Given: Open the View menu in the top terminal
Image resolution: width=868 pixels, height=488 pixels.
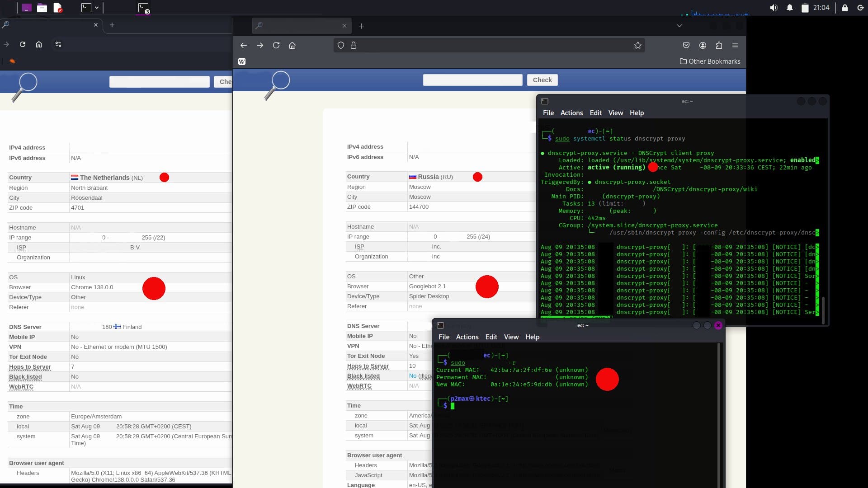Looking at the screenshot, I should coord(615,113).
